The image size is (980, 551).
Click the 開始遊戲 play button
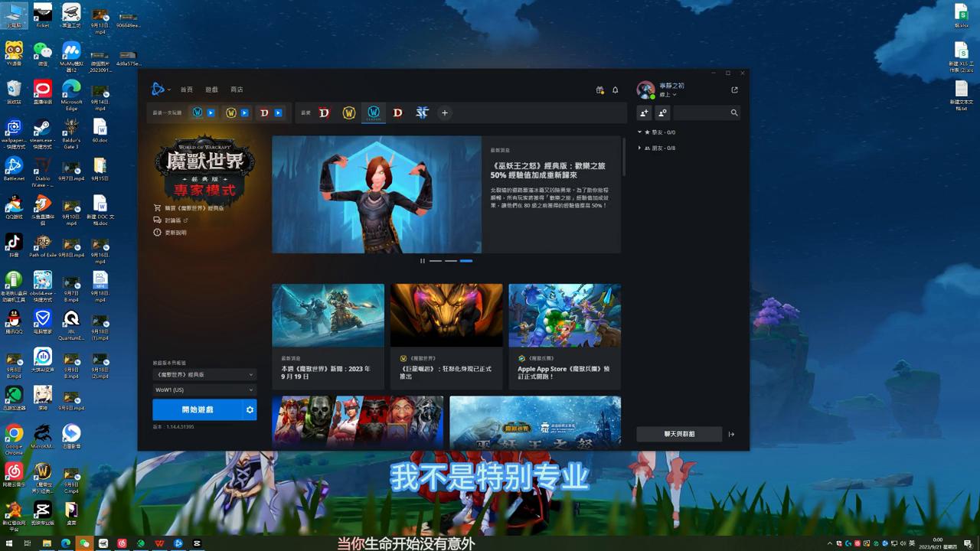[x=198, y=410]
